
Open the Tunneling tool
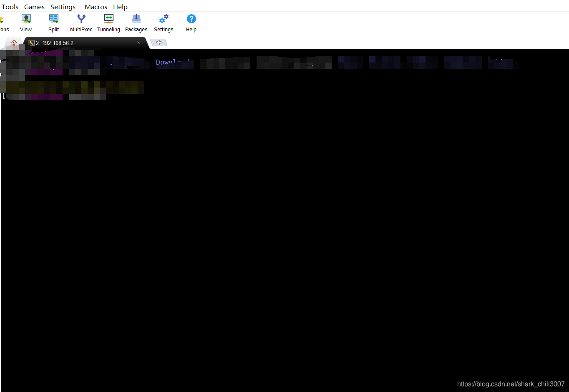point(108,23)
